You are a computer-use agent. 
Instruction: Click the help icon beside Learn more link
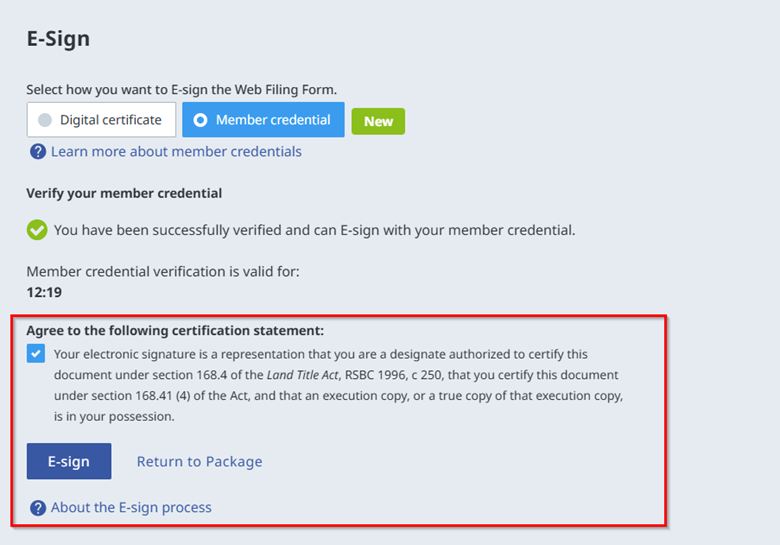tap(38, 152)
